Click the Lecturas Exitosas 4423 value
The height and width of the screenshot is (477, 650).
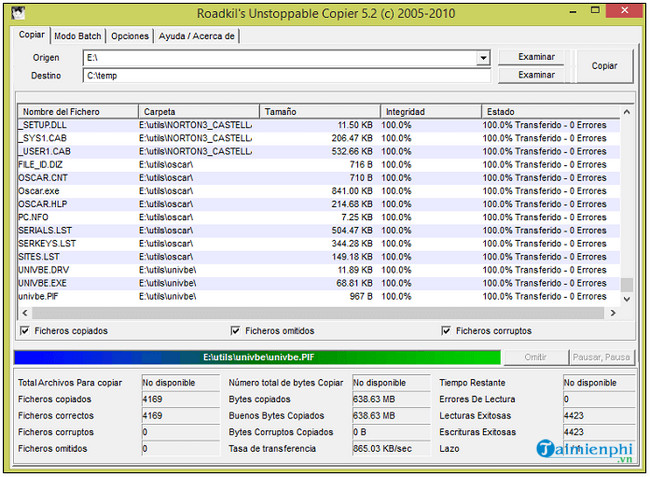tap(599, 416)
